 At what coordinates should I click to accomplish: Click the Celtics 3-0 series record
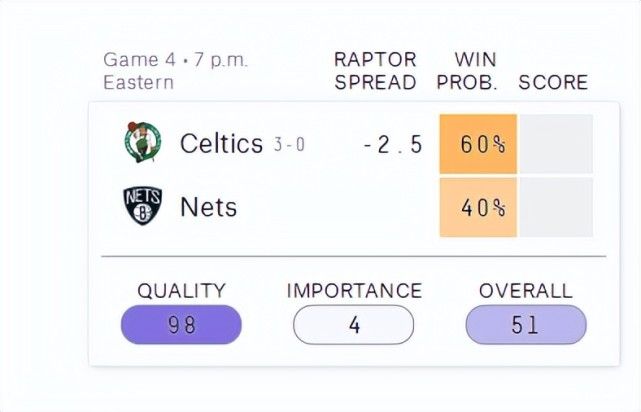coord(289,145)
